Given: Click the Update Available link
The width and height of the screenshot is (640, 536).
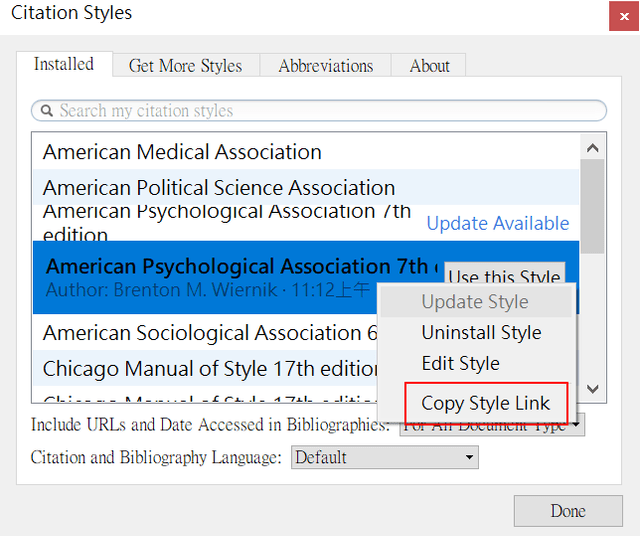Looking at the screenshot, I should 498,223.
